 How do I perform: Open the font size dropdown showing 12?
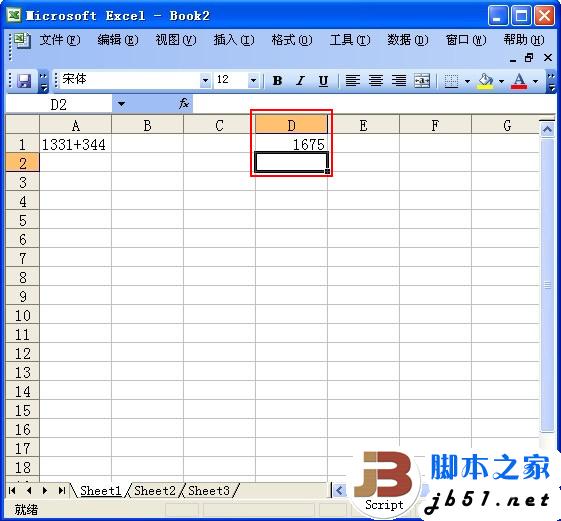tap(253, 80)
